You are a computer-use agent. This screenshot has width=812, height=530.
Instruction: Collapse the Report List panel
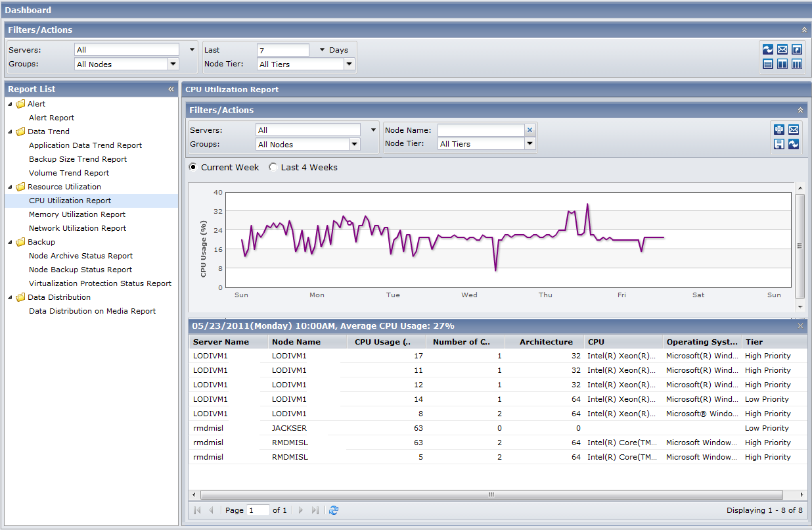pos(171,89)
